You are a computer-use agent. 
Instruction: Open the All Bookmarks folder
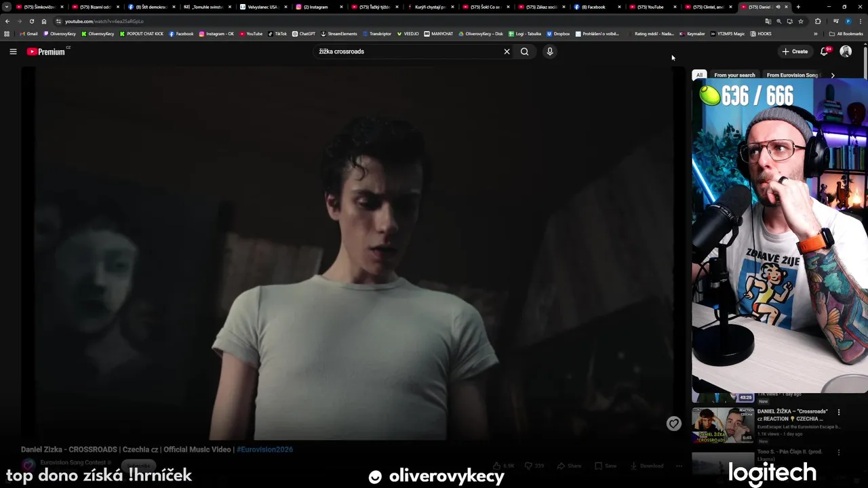pos(846,34)
